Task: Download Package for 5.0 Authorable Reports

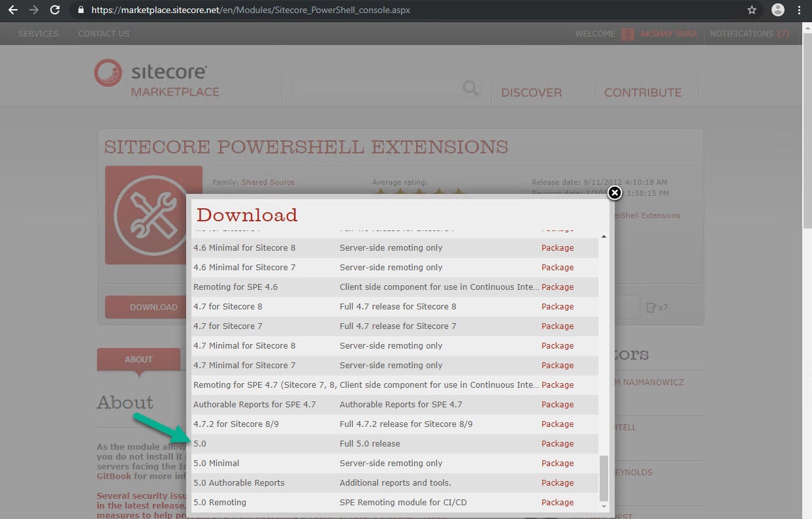Action: (x=557, y=482)
